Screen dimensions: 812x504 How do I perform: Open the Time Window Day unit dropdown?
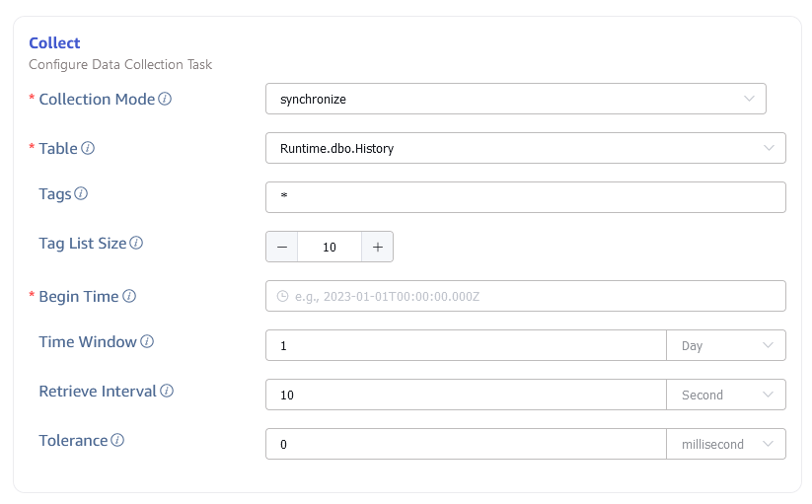pos(726,345)
